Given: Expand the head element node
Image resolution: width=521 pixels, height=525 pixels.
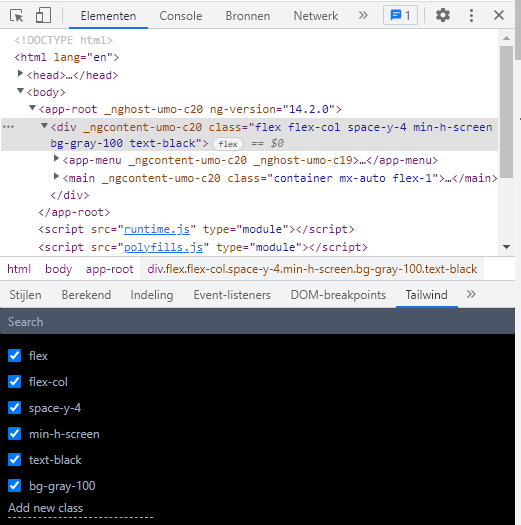Looking at the screenshot, I should tap(20, 73).
